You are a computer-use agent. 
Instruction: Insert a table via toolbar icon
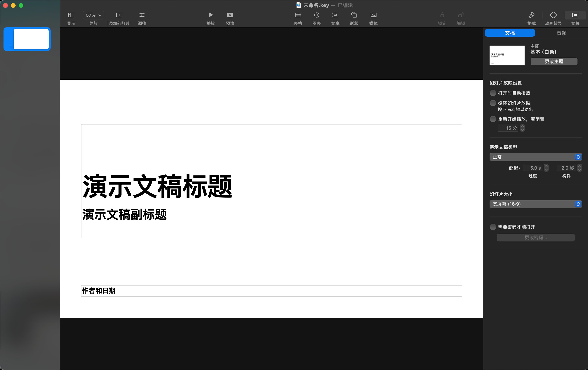(x=298, y=15)
